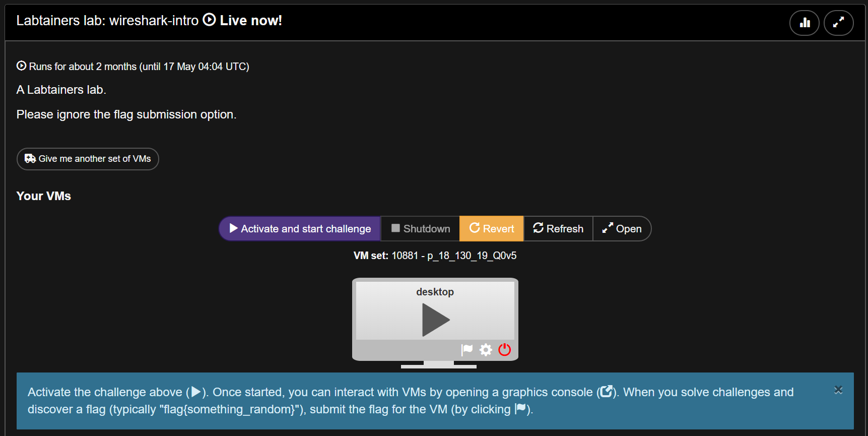Click the Labtainers lab: wireshark-intro title
This screenshot has width=868, height=436.
[x=107, y=21]
